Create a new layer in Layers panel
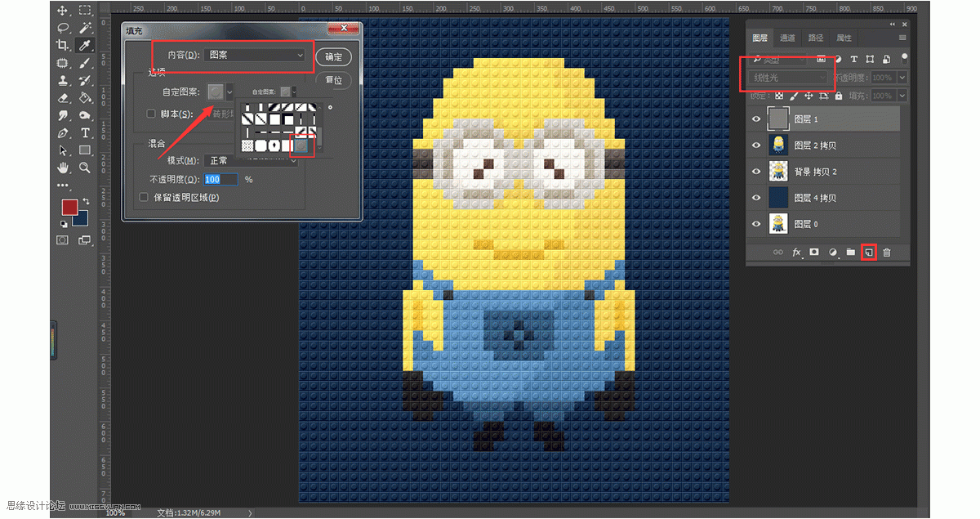 869,253
